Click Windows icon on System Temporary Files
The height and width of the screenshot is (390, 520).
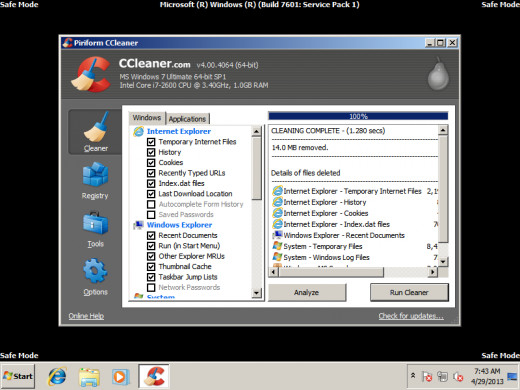tap(277, 246)
